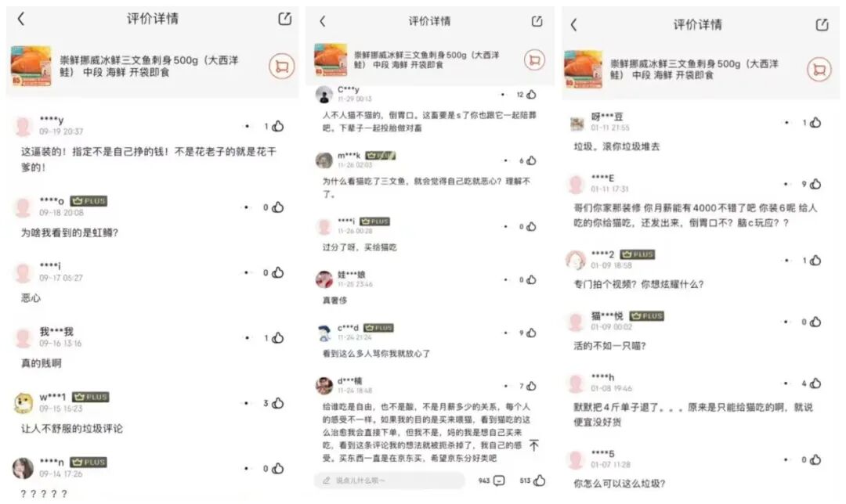Like w***1's comment with 3 likes
Viewport: 846px width, 504px height.
(x=278, y=403)
